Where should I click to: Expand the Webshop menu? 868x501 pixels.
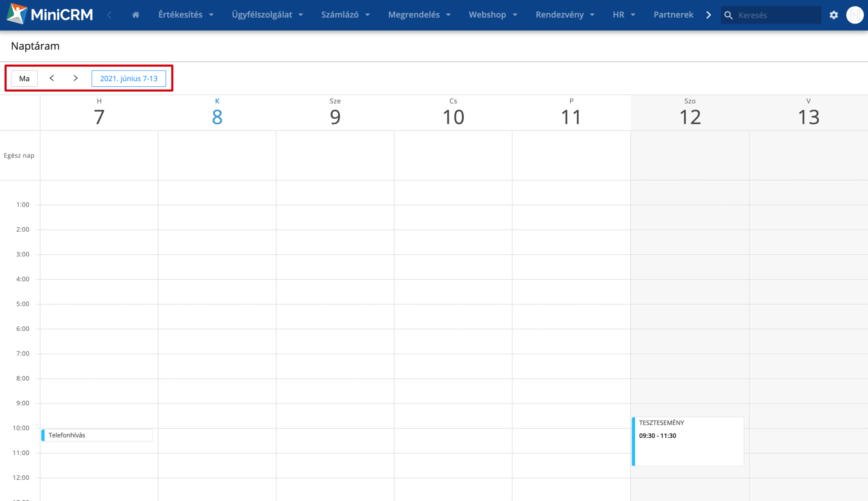[493, 14]
